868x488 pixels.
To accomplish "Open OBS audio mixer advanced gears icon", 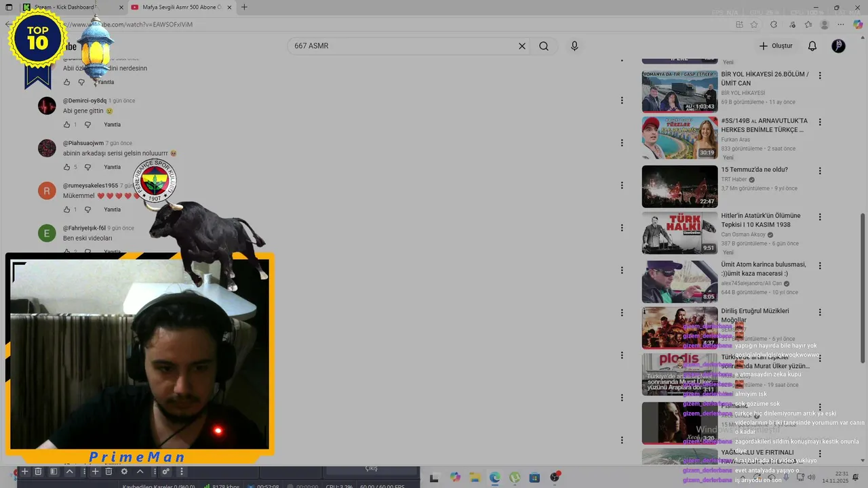I will point(165,471).
